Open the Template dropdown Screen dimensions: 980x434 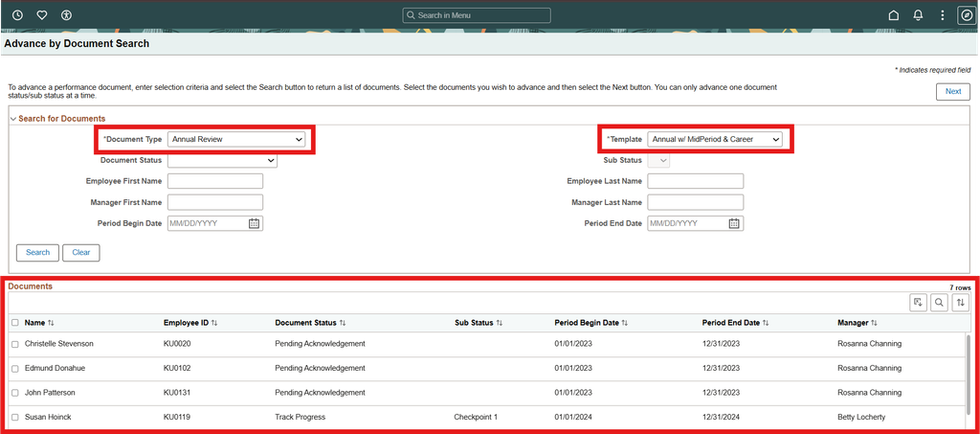pyautogui.click(x=715, y=140)
